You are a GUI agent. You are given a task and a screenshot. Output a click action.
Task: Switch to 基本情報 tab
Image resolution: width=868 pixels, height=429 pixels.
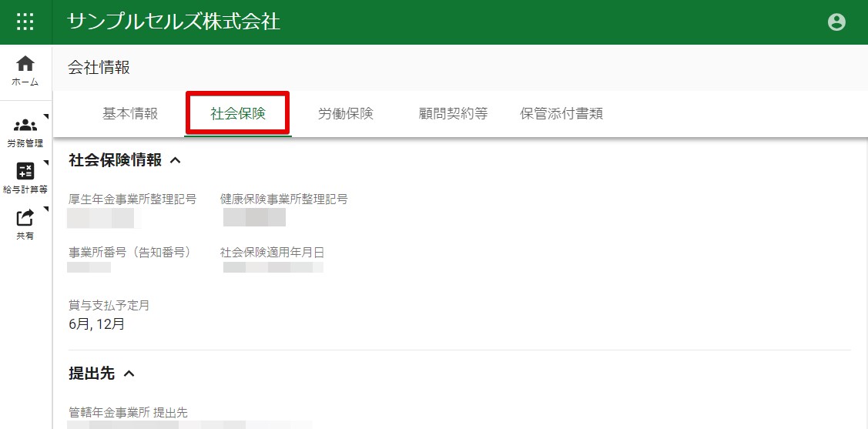130,114
